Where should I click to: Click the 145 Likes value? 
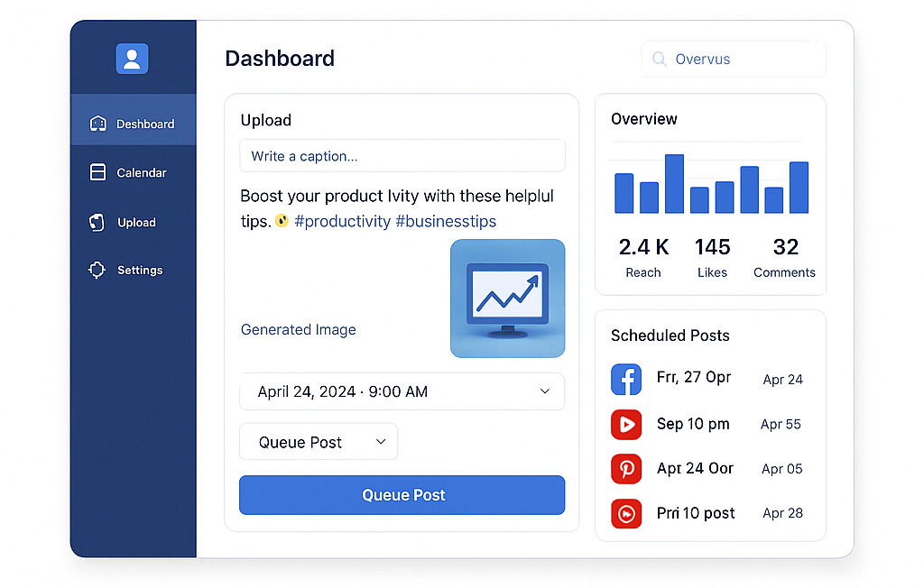(x=713, y=247)
